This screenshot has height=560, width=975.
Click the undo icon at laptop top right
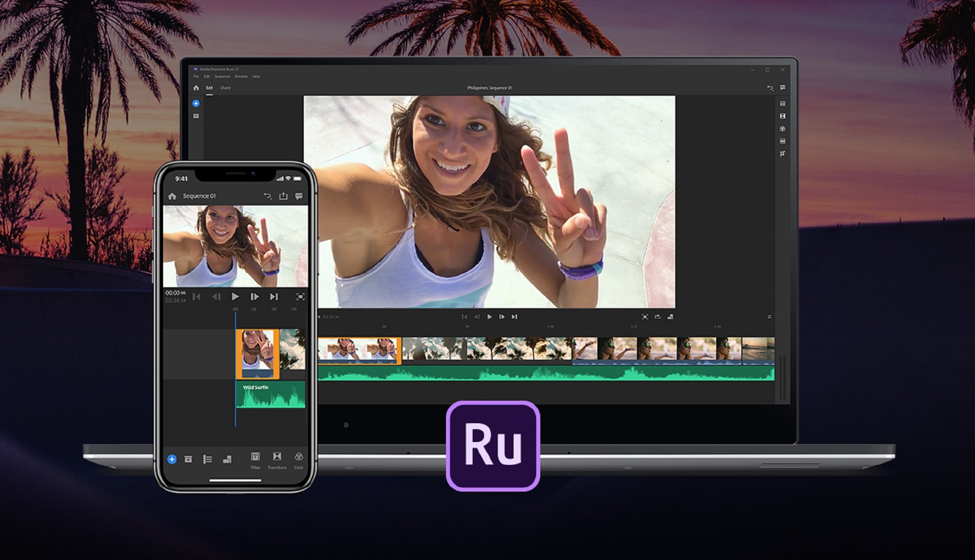point(770,88)
